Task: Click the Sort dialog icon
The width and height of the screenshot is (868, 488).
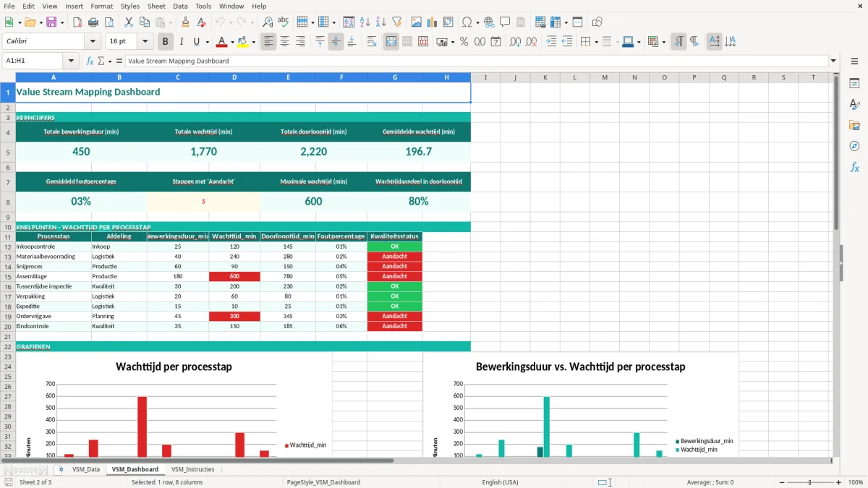Action: [349, 22]
